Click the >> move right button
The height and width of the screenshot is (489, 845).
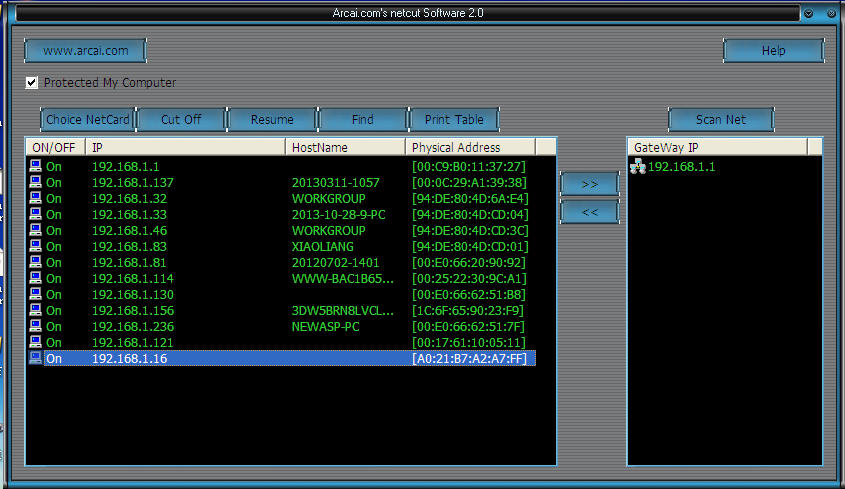589,184
